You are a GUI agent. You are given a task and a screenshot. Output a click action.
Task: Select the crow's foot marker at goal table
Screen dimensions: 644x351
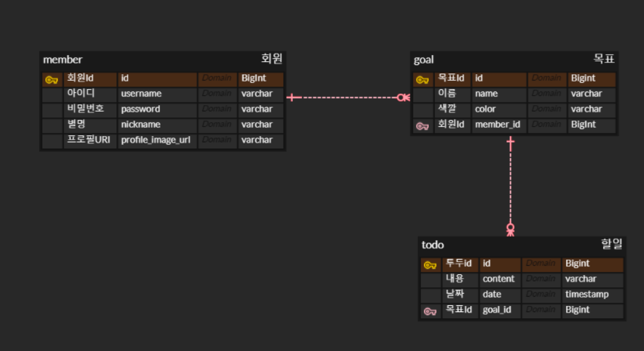(404, 97)
